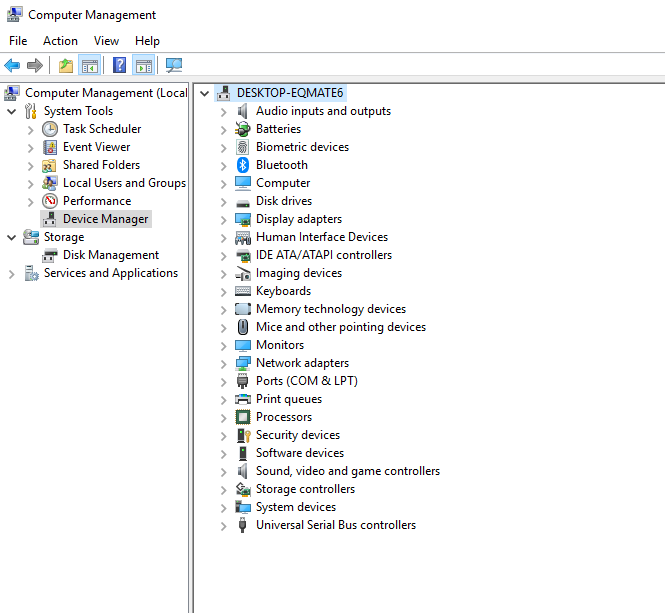Expand the Software devices category
Image resolution: width=665 pixels, height=613 pixels.
[224, 454]
